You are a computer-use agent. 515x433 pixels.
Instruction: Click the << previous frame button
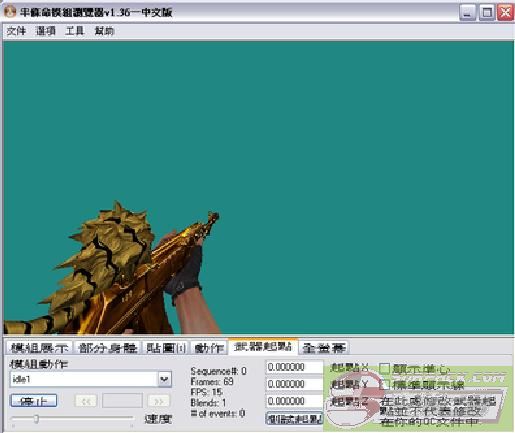[x=86, y=401]
